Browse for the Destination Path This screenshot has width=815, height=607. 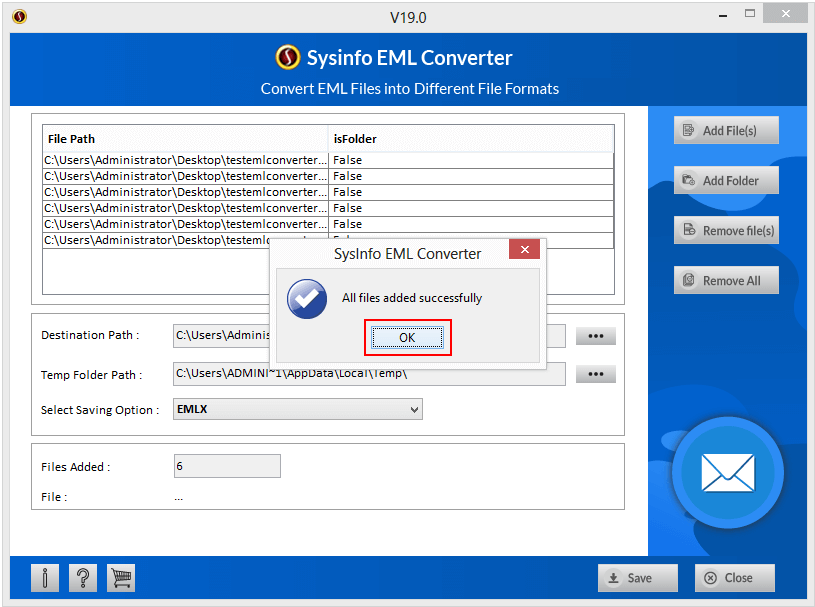click(x=595, y=336)
